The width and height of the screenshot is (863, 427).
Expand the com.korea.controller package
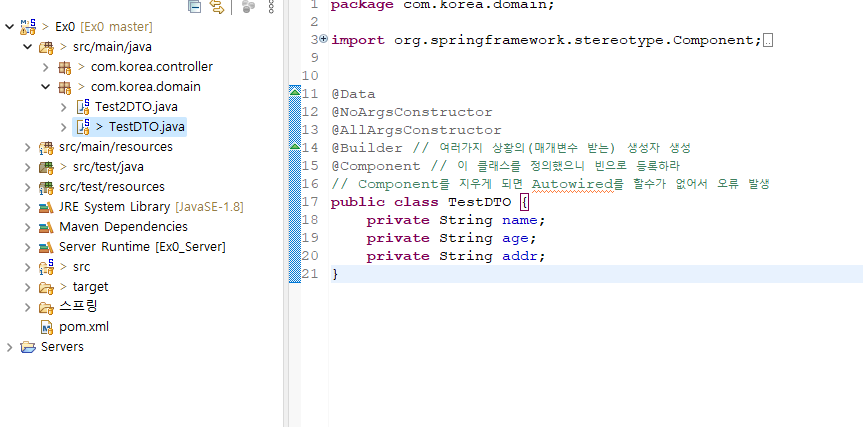point(46,67)
